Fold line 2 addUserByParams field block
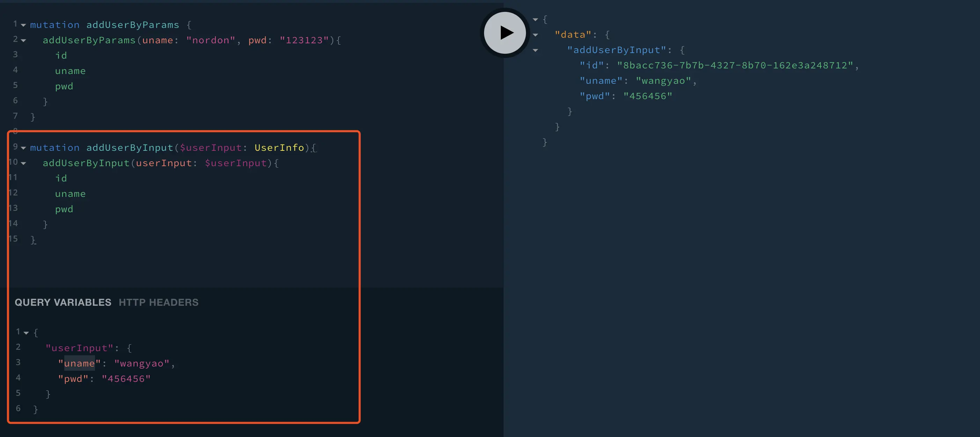The height and width of the screenshot is (437, 980). (x=24, y=40)
